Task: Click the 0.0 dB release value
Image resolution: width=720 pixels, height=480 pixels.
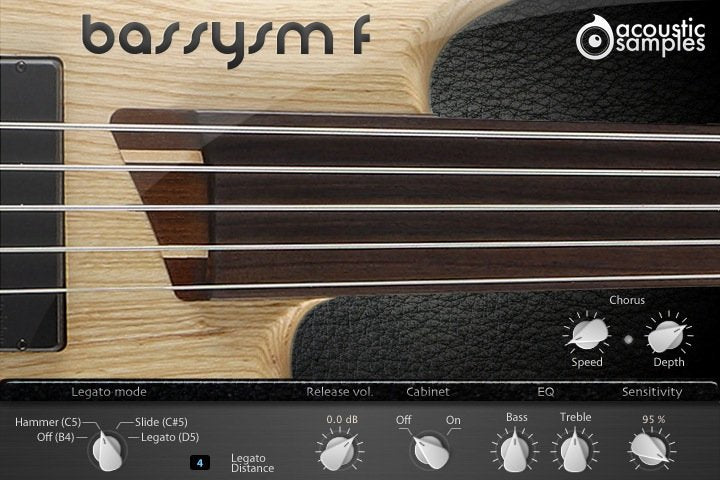Action: point(342,419)
